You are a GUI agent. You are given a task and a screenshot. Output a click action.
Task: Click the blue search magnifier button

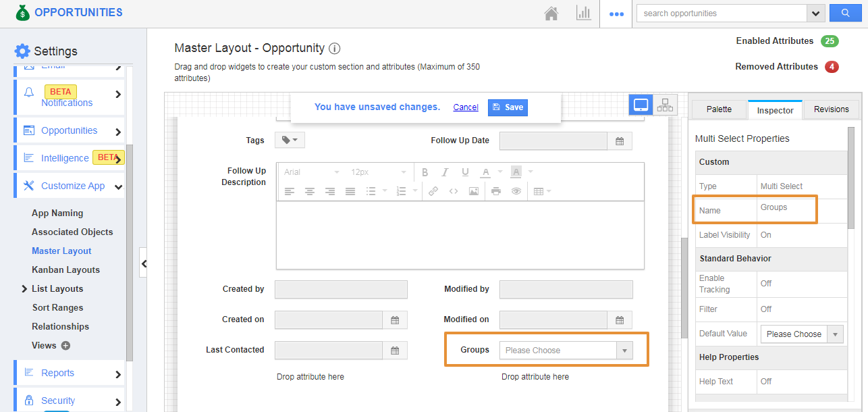[x=849, y=13]
